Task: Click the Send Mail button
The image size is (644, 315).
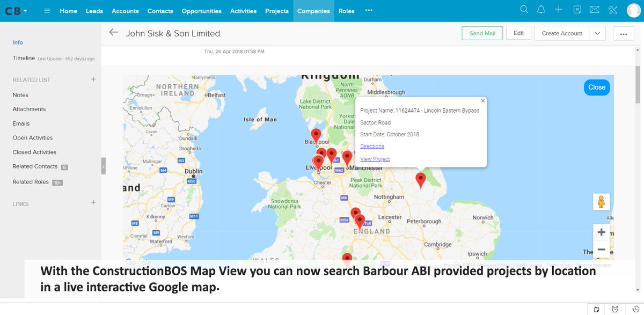Action: [x=482, y=33]
